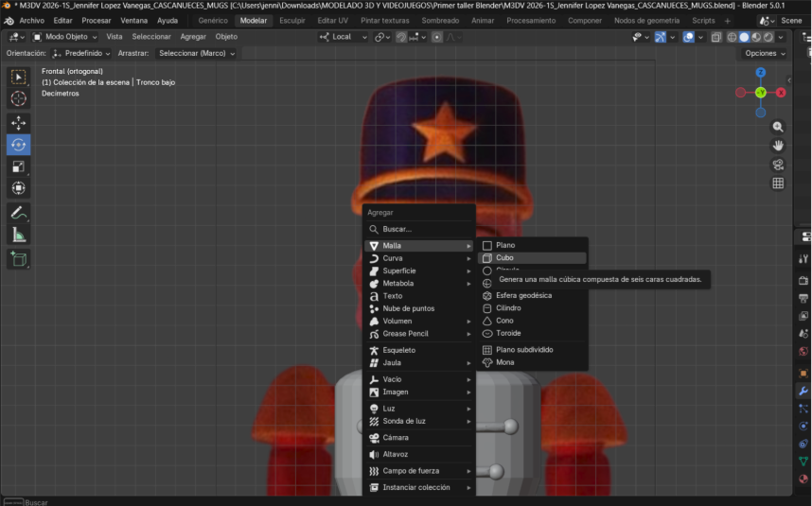Open the Modo Objeto mode dropdown
Viewport: 812px width, 506px height.
coord(64,37)
